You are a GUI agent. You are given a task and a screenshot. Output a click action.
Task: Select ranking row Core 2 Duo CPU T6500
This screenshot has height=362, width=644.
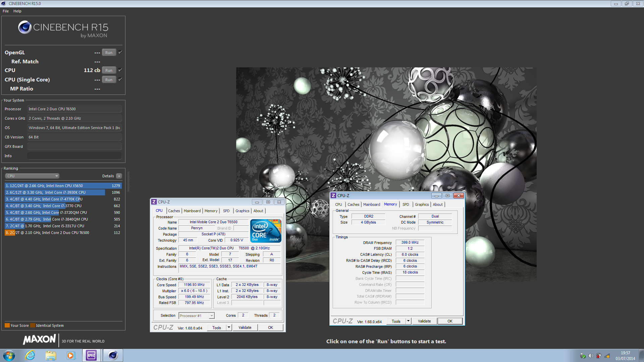[x=63, y=233]
